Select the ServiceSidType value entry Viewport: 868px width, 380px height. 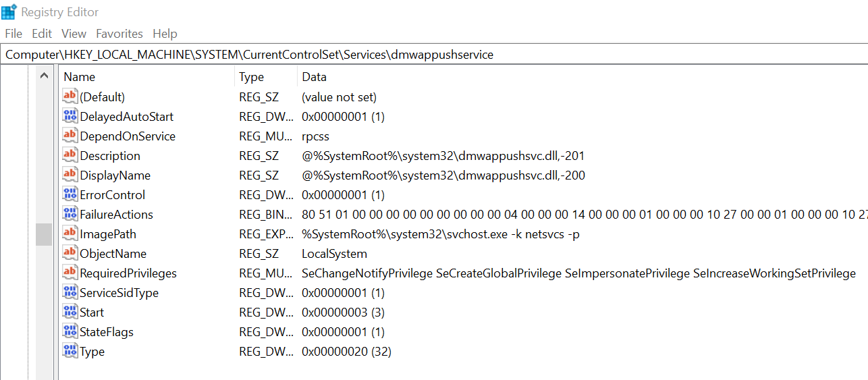click(x=119, y=293)
